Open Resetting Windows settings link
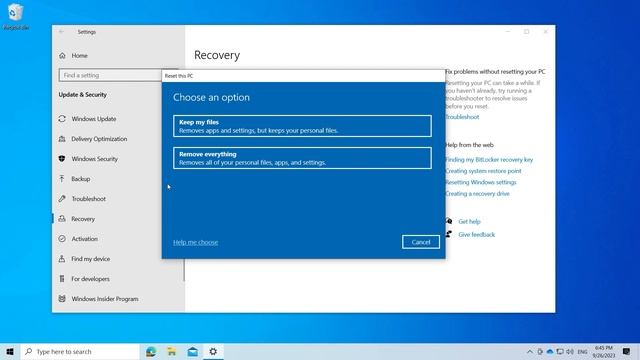This screenshot has width=640, height=360. tap(481, 182)
